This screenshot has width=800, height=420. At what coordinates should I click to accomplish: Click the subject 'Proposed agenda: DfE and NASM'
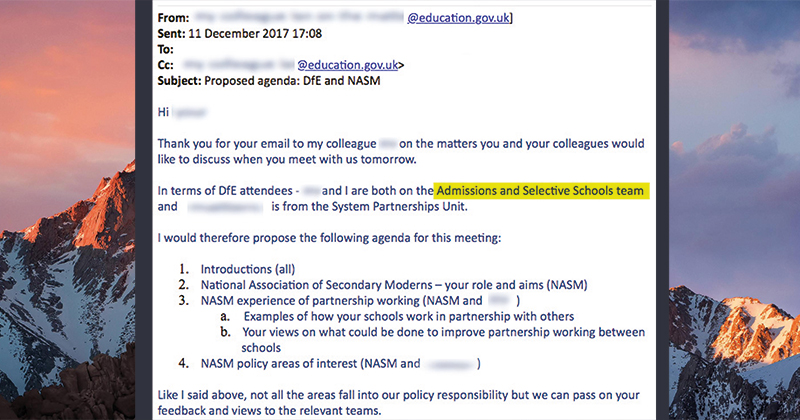click(292, 81)
